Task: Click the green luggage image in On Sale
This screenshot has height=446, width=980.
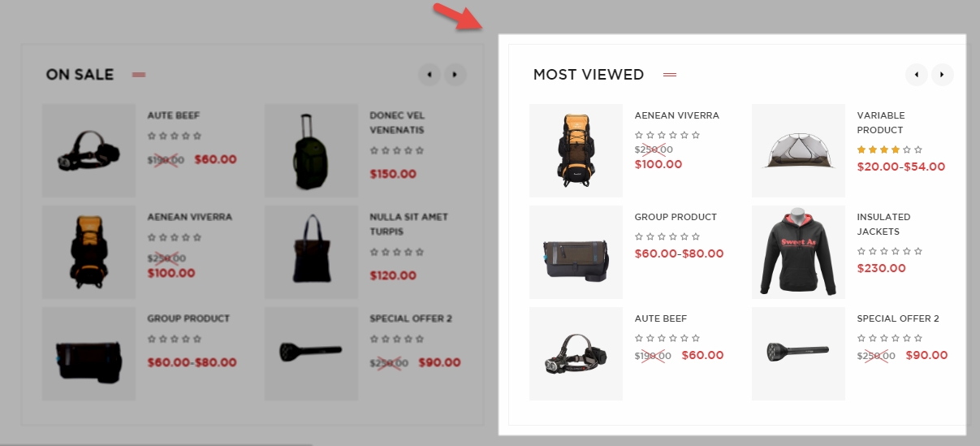Action: click(x=311, y=150)
